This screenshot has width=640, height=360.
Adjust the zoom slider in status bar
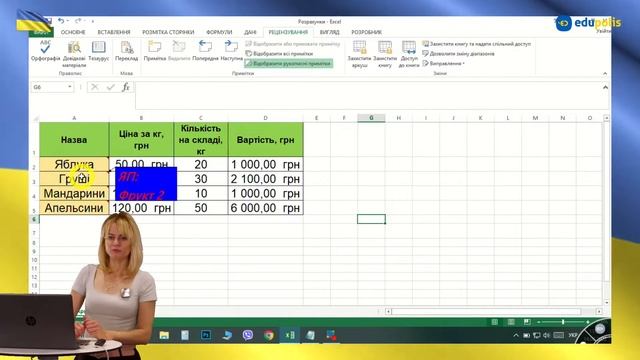(x=563, y=322)
